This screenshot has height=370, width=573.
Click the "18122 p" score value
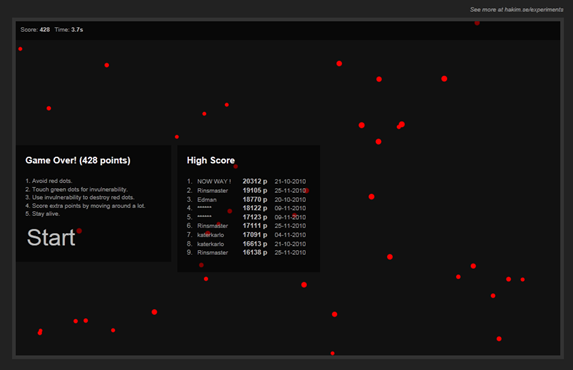coord(255,208)
